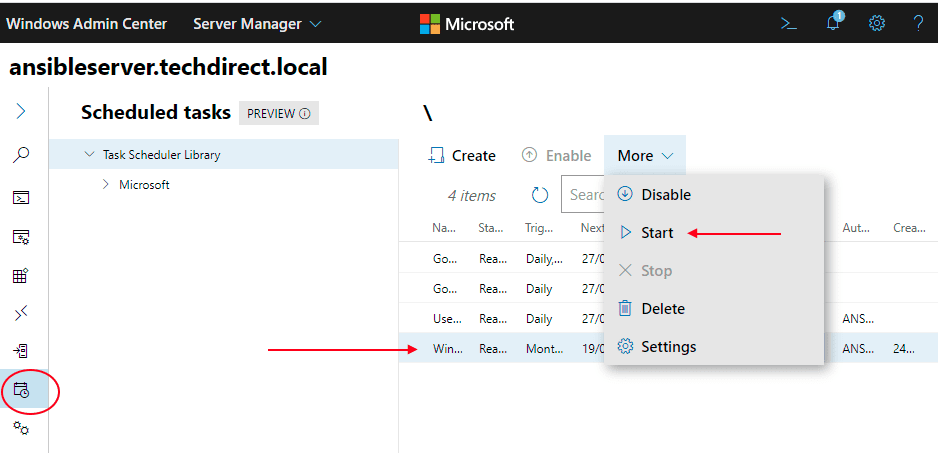Image resolution: width=938 pixels, height=453 pixels.
Task: Click the Create task button
Action: [x=462, y=156]
